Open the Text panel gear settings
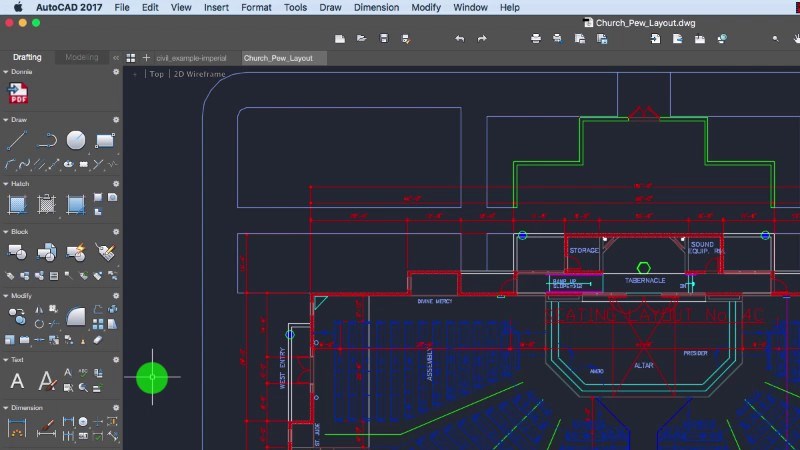Image resolution: width=800 pixels, height=450 pixels. 116,359
